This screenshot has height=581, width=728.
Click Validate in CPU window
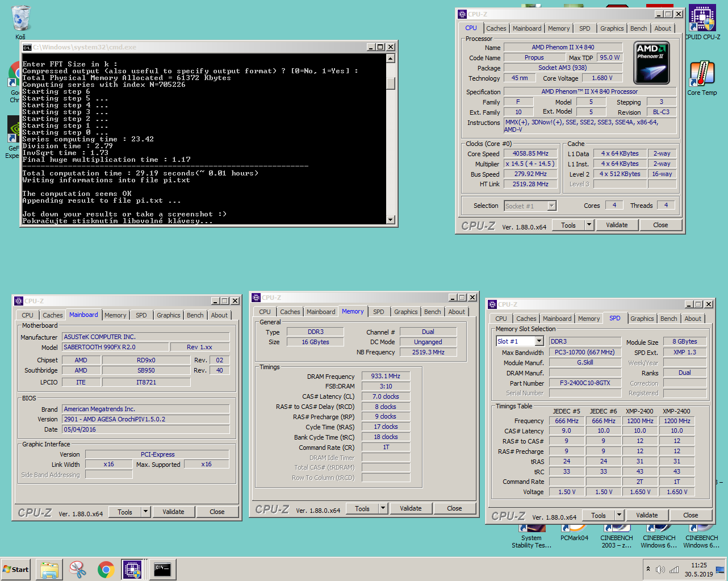point(617,225)
